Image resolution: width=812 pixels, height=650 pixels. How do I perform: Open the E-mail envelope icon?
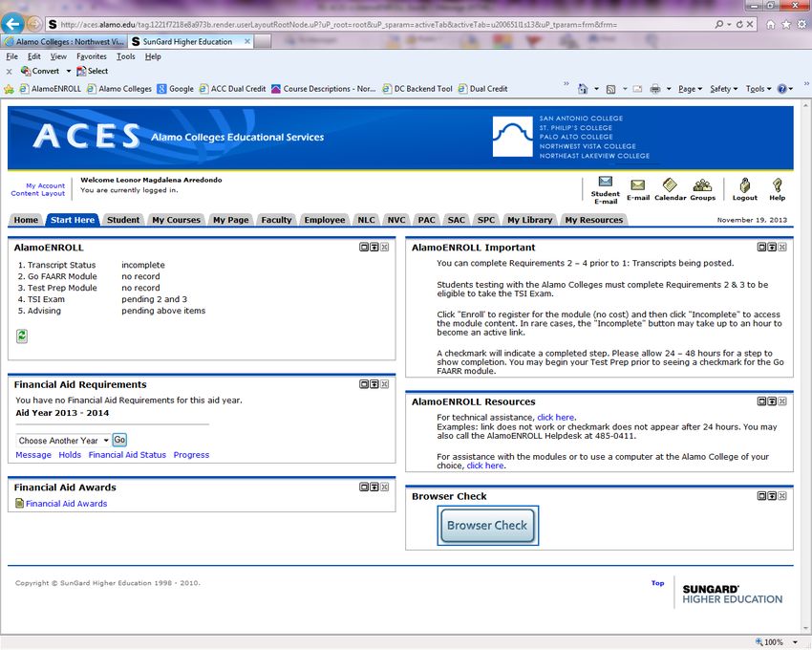coord(637,184)
